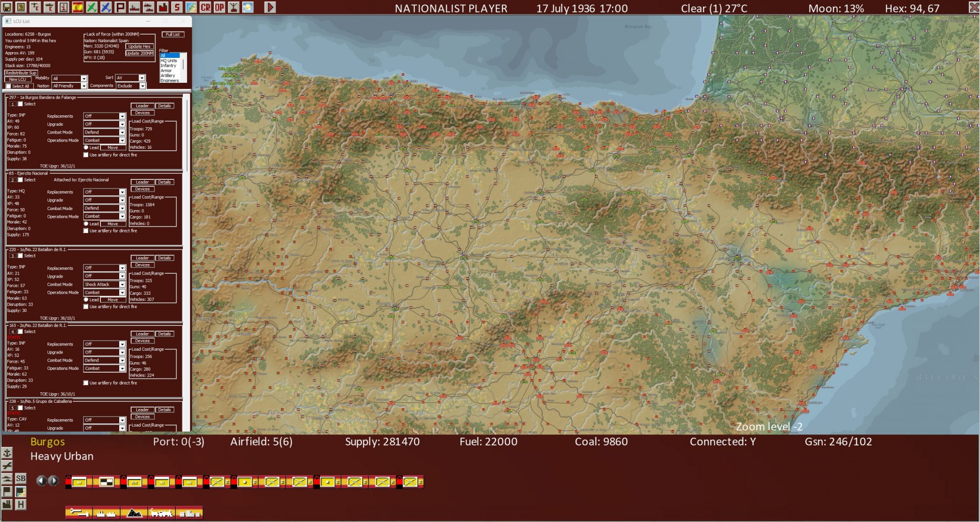Click right arrow to scroll unit stack

point(53,480)
